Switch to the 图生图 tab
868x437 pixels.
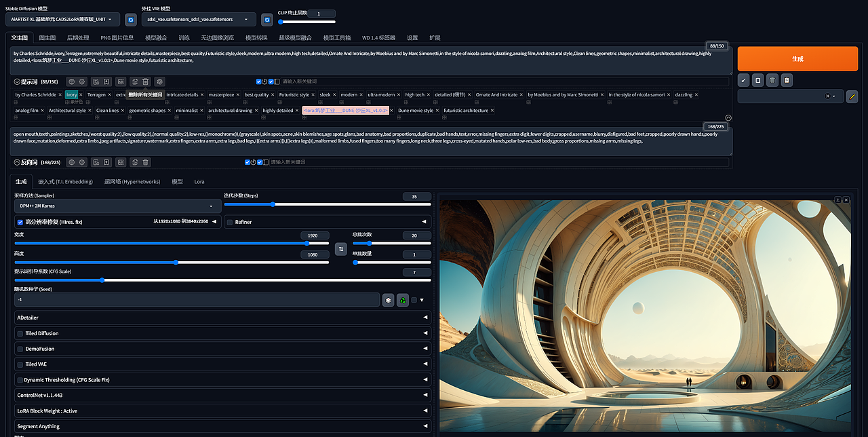(x=47, y=38)
